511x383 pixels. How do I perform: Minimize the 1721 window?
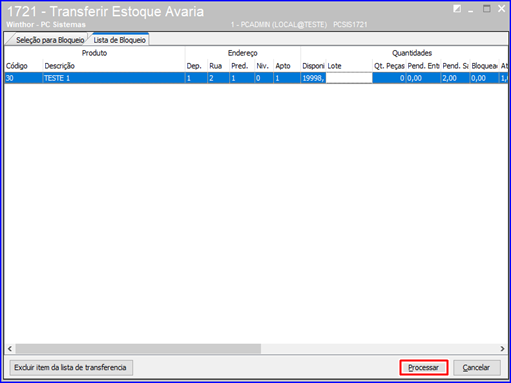(x=471, y=10)
